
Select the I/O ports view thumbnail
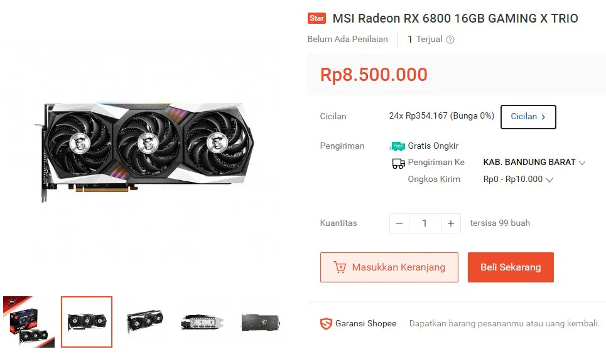coord(202,322)
